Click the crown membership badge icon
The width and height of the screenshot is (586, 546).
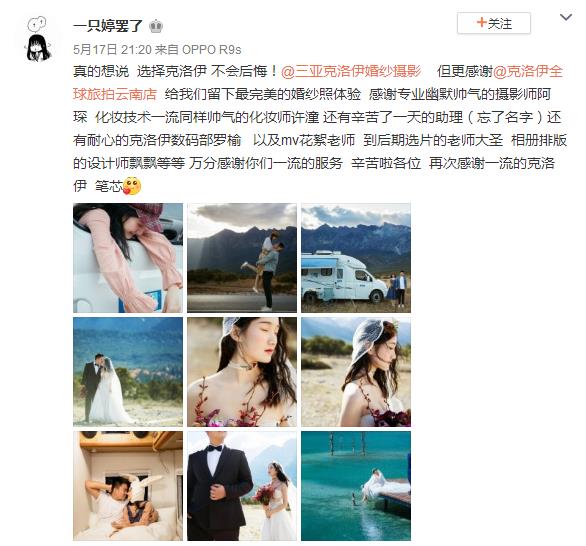click(156, 26)
